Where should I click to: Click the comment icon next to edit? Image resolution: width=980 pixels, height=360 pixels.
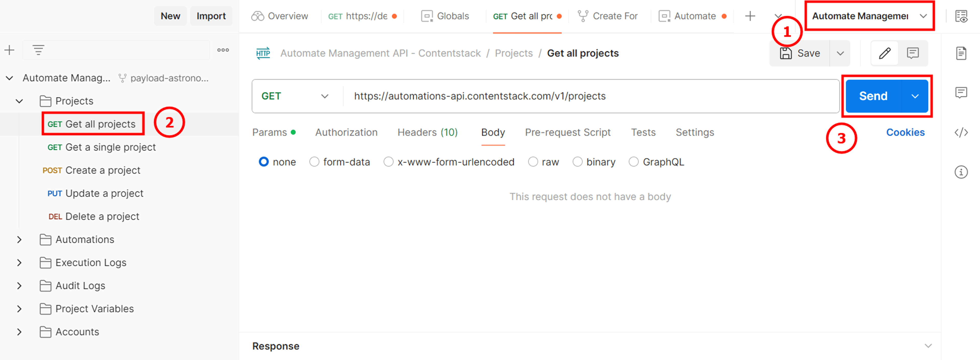tap(913, 53)
